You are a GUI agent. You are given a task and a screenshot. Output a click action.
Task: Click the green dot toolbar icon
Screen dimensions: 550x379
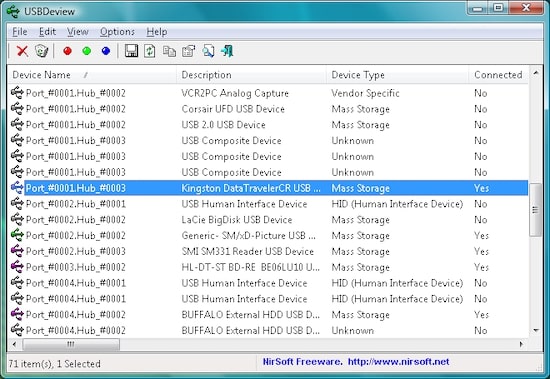[87, 51]
